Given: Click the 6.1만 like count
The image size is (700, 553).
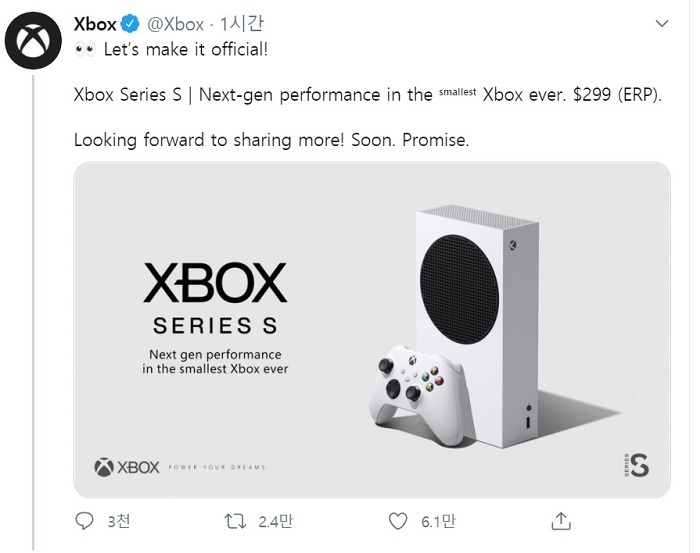Looking at the screenshot, I should 437,521.
